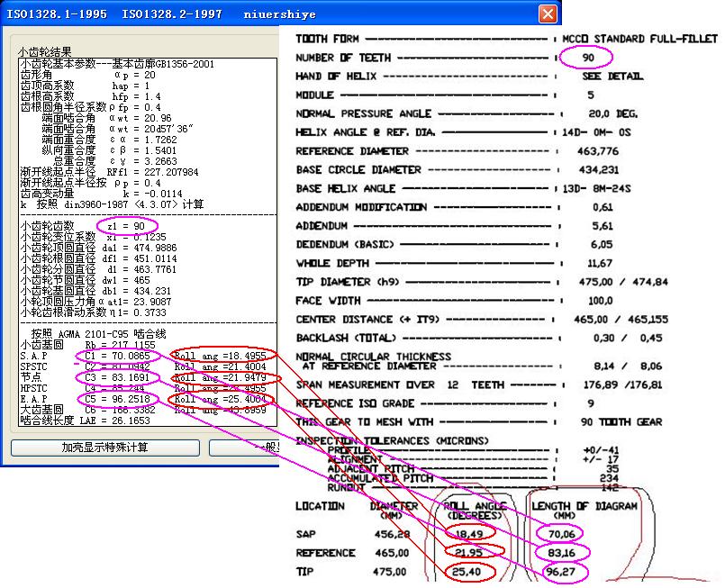Click Roll ang =25.4084 on E.A.P row

click(x=220, y=399)
